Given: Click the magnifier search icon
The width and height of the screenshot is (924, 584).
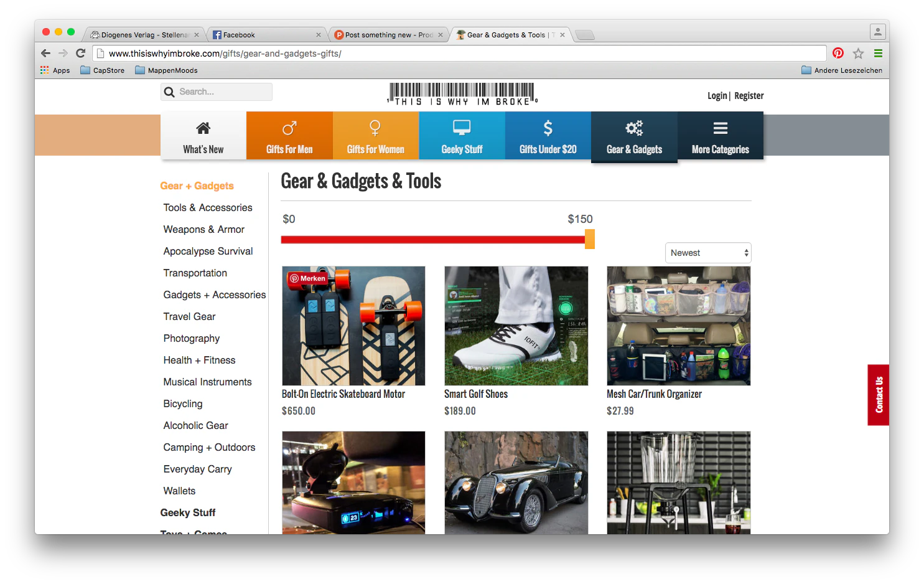Looking at the screenshot, I should point(169,92).
